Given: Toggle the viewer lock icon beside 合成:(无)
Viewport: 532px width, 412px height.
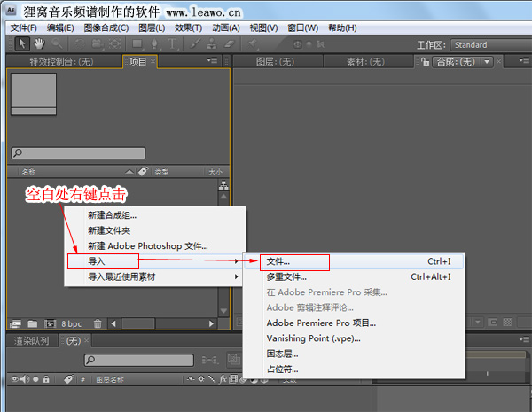Looking at the screenshot, I should coord(425,62).
